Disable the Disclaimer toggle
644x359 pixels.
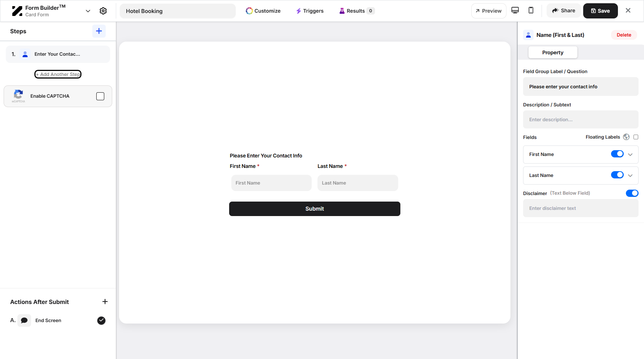pos(632,193)
